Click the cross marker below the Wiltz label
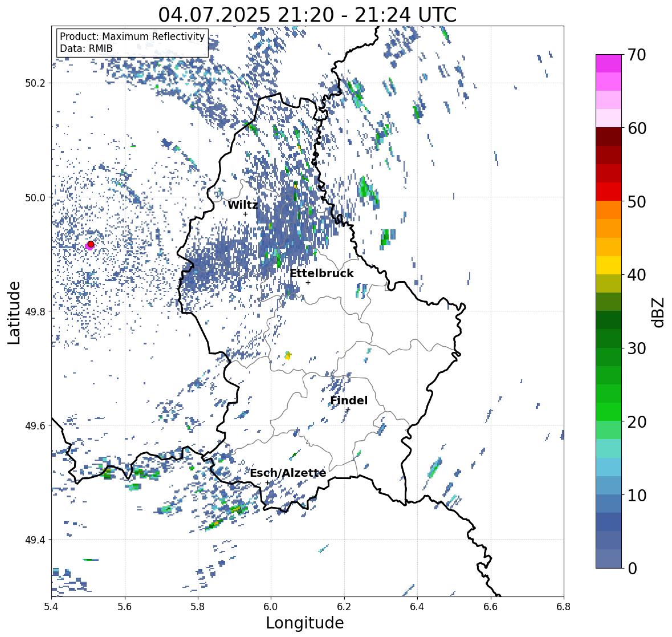672x637 pixels. pyautogui.click(x=245, y=214)
